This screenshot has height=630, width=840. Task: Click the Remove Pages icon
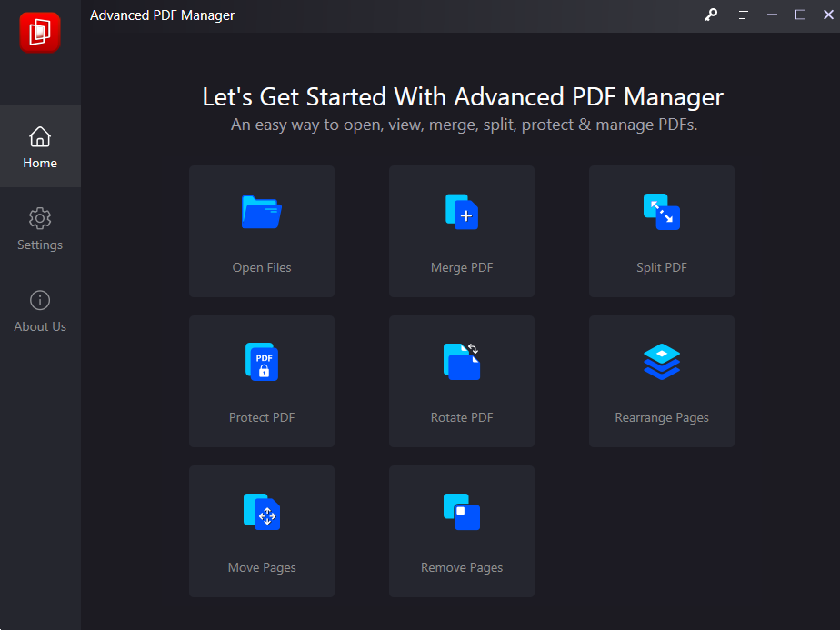coord(462,512)
